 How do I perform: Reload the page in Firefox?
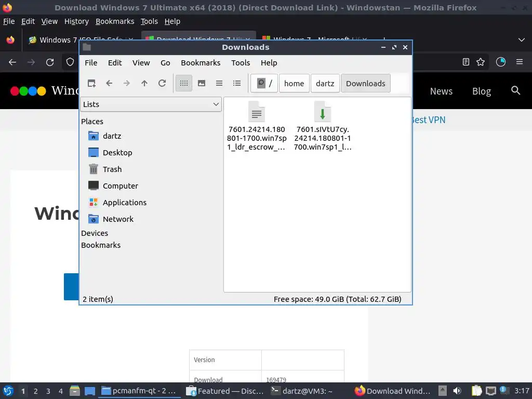(x=50, y=62)
